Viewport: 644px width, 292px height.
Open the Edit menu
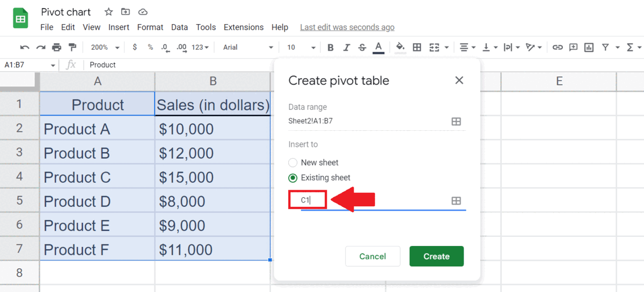68,27
